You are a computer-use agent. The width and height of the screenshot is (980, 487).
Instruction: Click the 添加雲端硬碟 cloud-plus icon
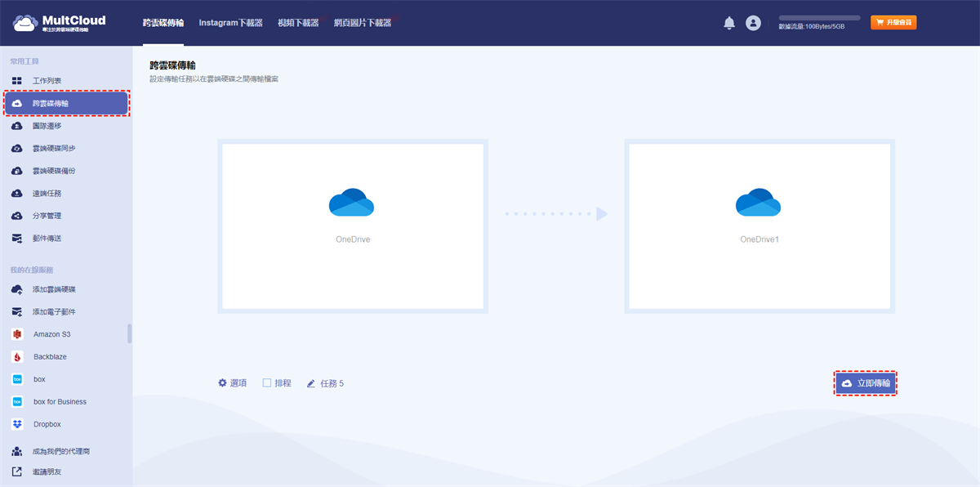17,289
